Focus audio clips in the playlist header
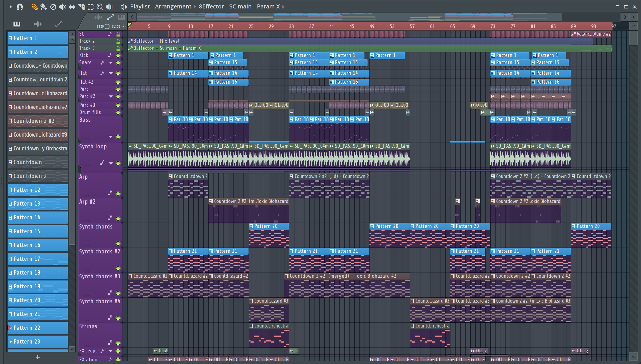Image resolution: width=641 pixels, height=364 pixels. click(98, 17)
